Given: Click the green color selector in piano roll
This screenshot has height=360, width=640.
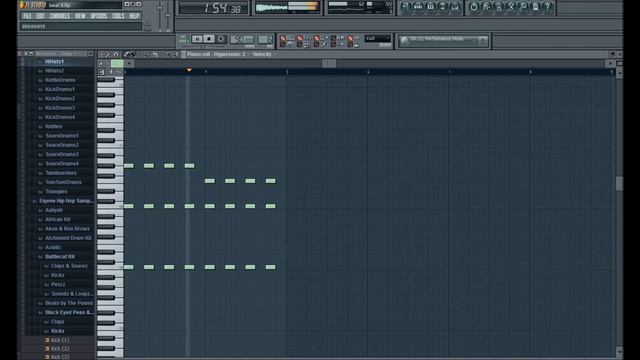Looking at the screenshot, I should [x=117, y=63].
